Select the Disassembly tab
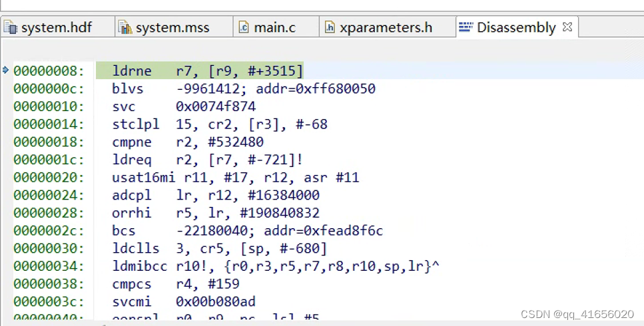 pyautogui.click(x=516, y=27)
